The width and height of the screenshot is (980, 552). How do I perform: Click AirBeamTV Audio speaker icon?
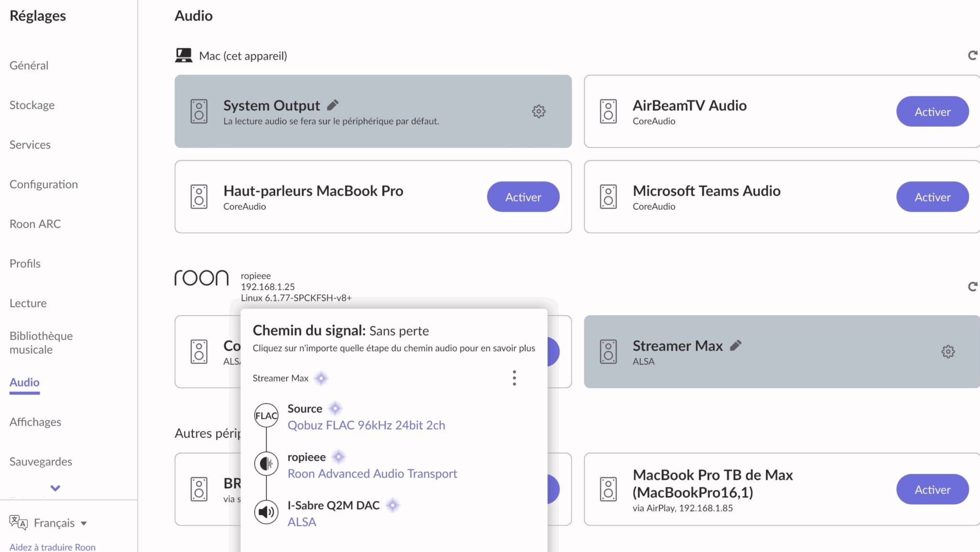608,111
